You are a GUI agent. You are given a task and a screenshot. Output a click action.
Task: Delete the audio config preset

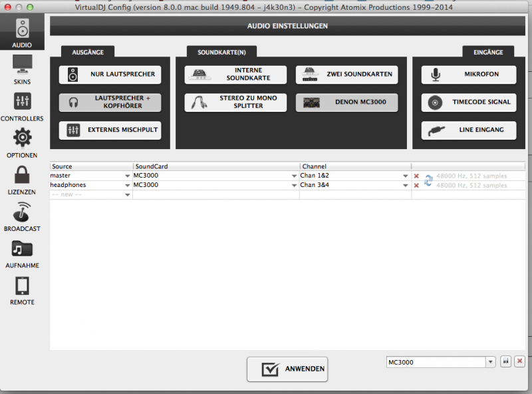click(x=519, y=361)
